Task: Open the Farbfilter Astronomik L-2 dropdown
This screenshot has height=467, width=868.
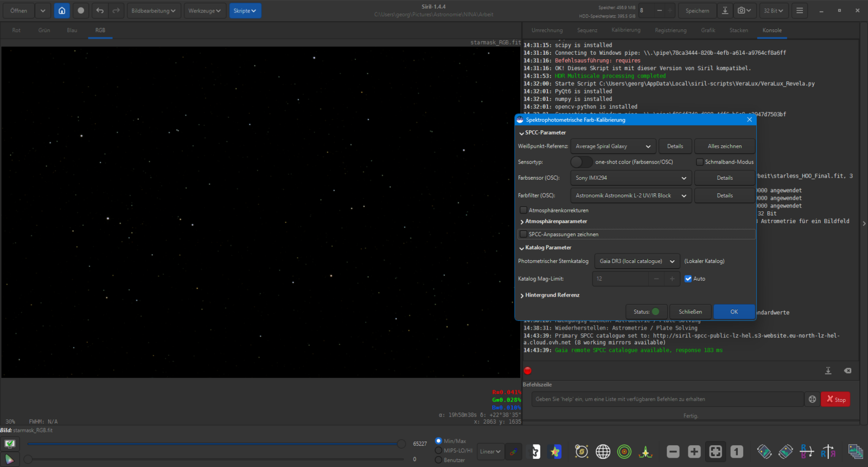Action: [631, 195]
